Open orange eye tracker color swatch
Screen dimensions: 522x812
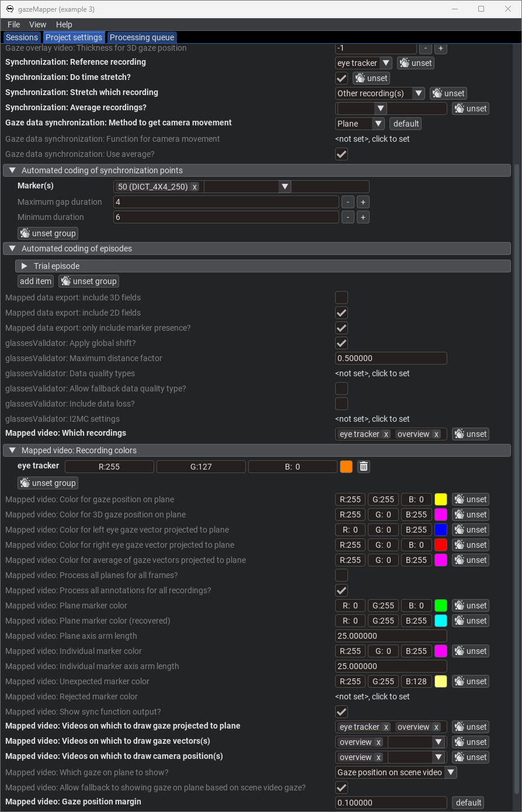[346, 466]
